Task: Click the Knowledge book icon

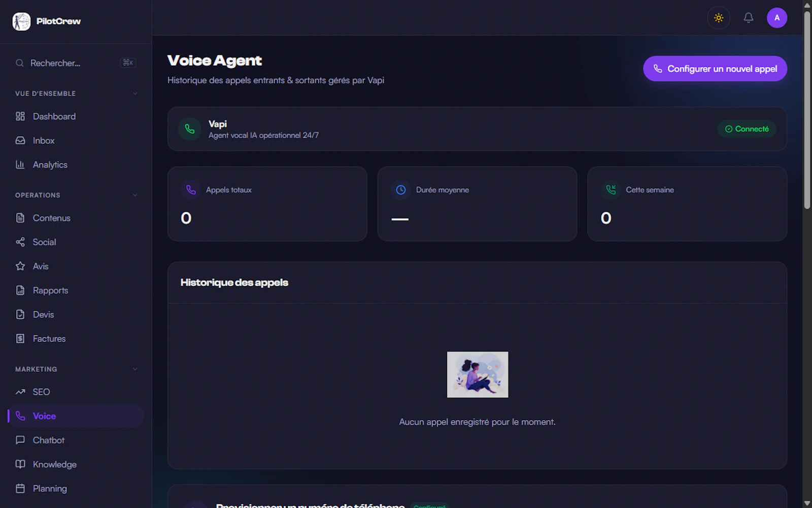Action: tap(20, 464)
